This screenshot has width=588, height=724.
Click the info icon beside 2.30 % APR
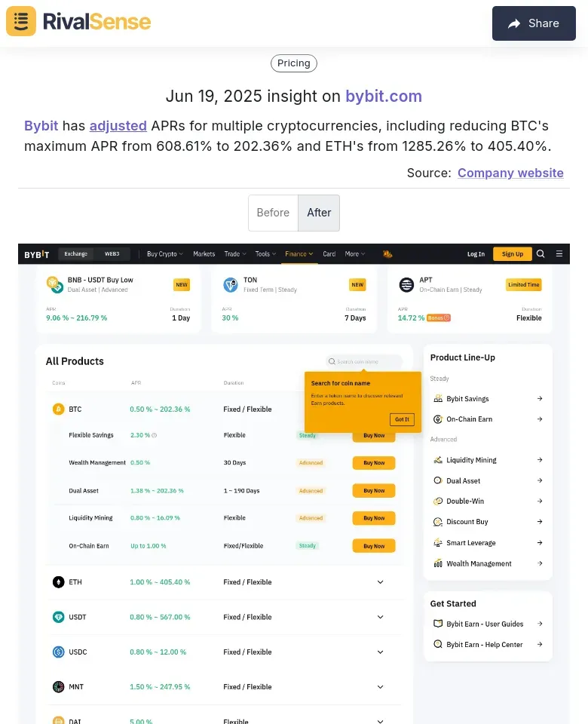pyautogui.click(x=154, y=435)
